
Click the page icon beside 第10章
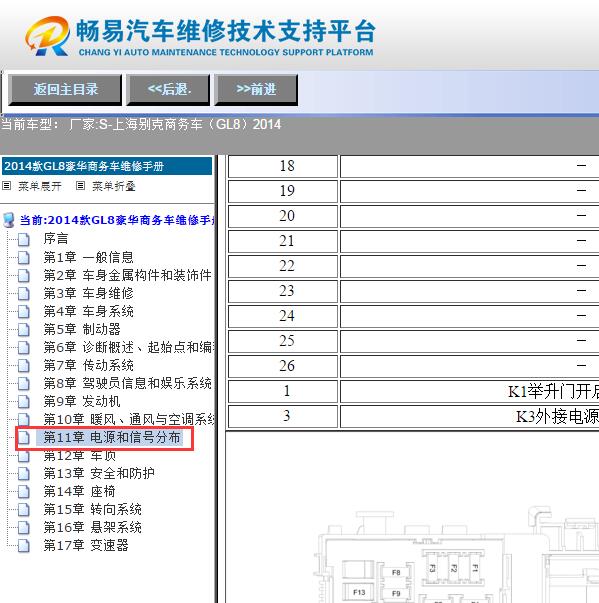pyautogui.click(x=23, y=420)
